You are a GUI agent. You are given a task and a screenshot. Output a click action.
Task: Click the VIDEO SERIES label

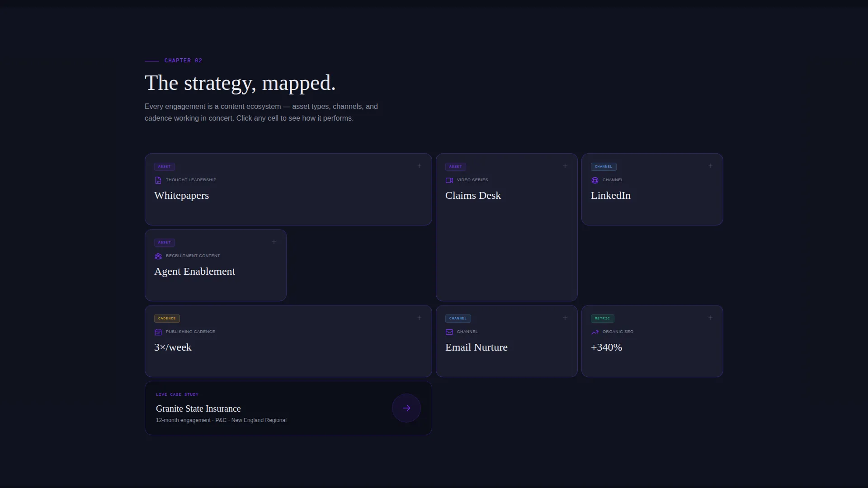point(472,180)
